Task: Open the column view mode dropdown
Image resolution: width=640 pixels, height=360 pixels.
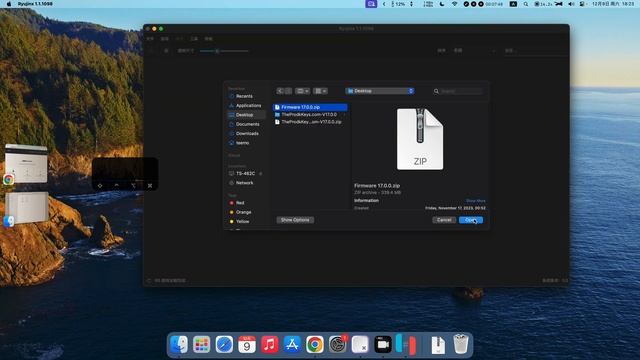Action: tap(302, 91)
